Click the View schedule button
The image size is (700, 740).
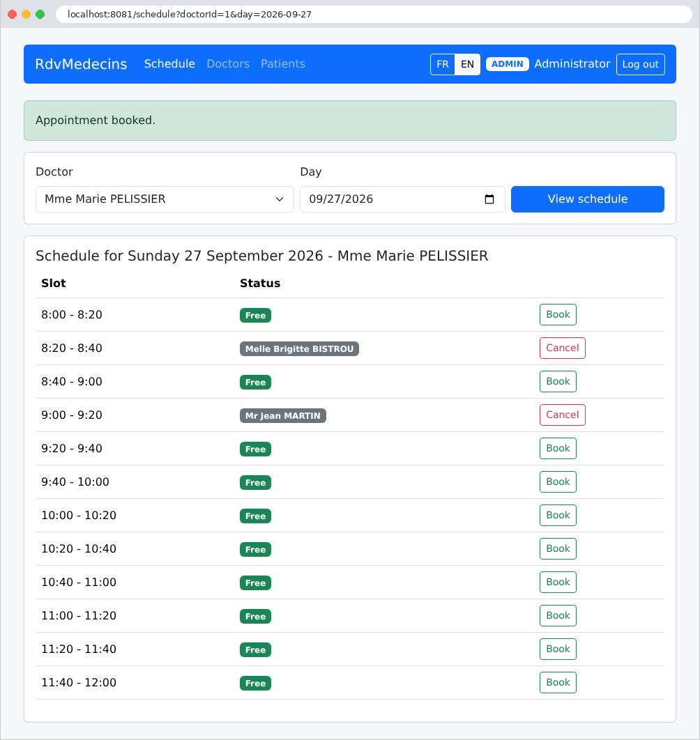click(x=588, y=199)
